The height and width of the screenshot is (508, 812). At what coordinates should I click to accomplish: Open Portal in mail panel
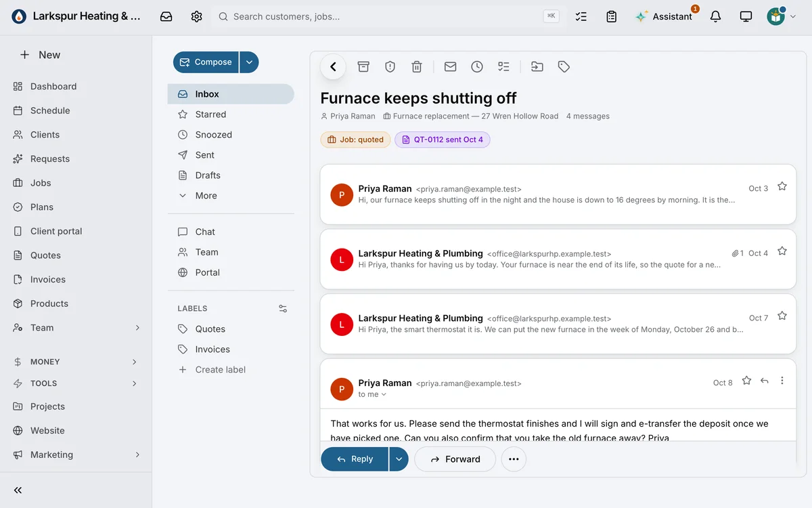pyautogui.click(x=231, y=272)
